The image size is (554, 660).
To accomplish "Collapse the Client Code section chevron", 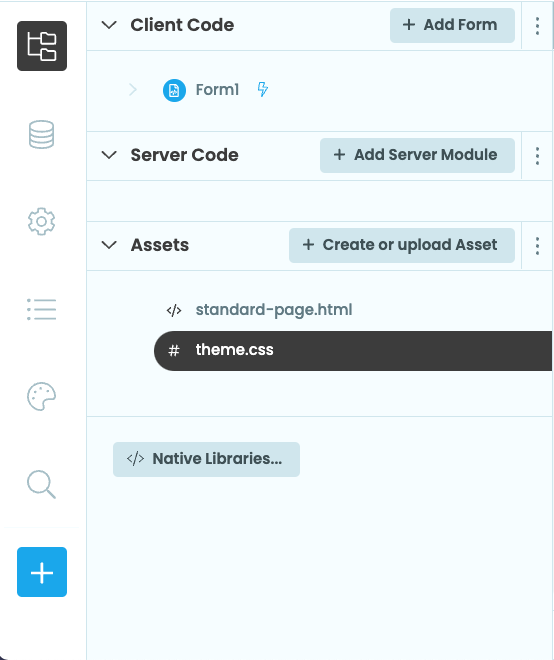I will (109, 25).
